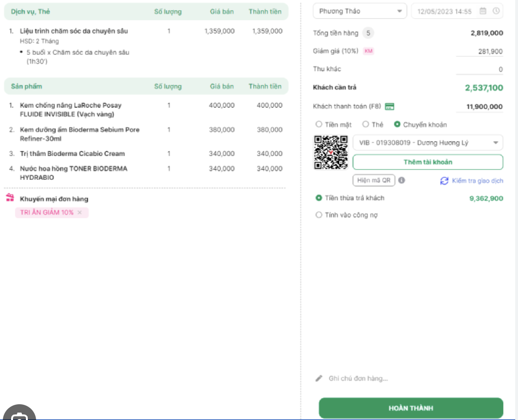518x420 pixels.
Task: Click the refresh icon for Kiểm tra giao dịch
Action: tap(444, 181)
